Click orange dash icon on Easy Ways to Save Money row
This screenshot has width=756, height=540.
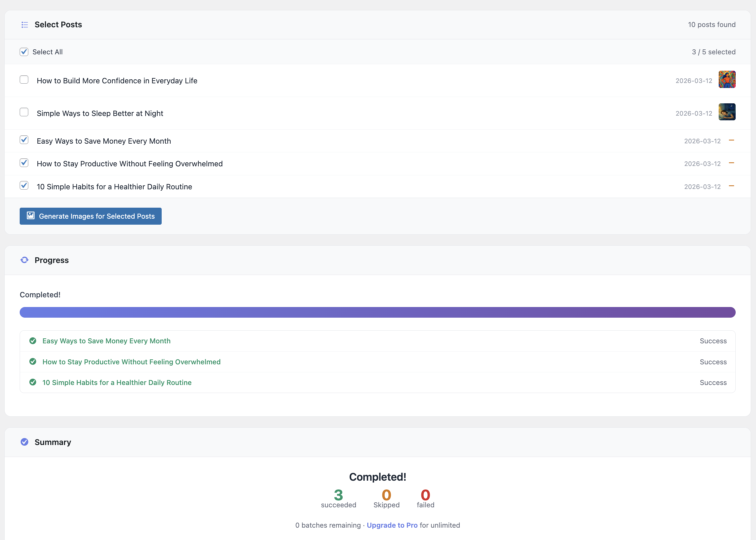(731, 140)
